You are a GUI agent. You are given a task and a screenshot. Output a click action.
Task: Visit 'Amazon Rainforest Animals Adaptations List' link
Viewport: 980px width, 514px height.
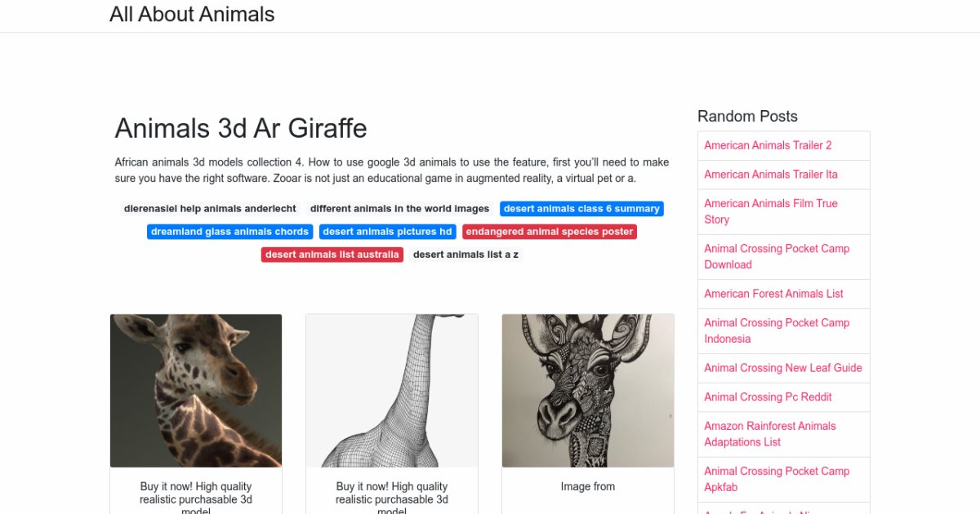pyautogui.click(x=770, y=434)
